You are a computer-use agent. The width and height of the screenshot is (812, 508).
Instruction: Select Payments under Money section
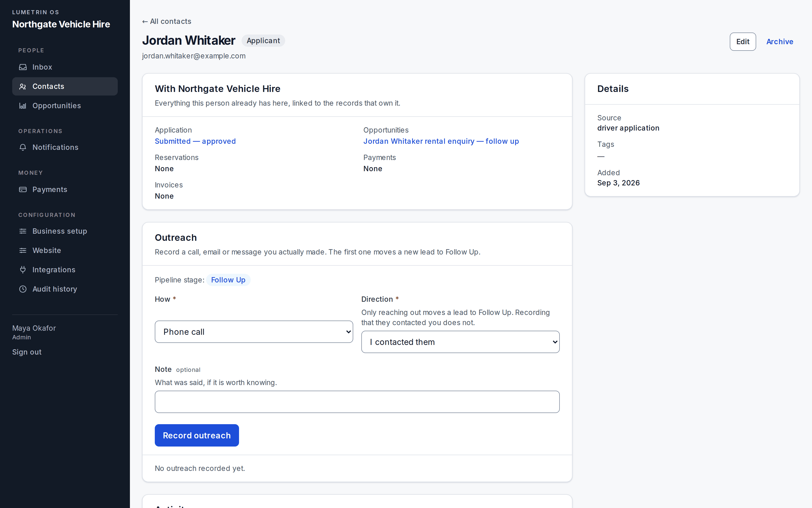click(65, 189)
